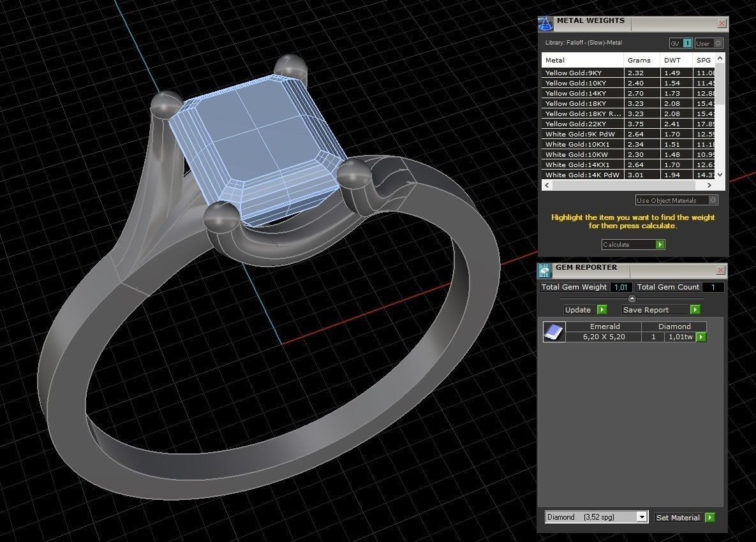The image size is (756, 542).
Task: Select the White Gold:9K PdW row
Action: pyautogui.click(x=628, y=134)
